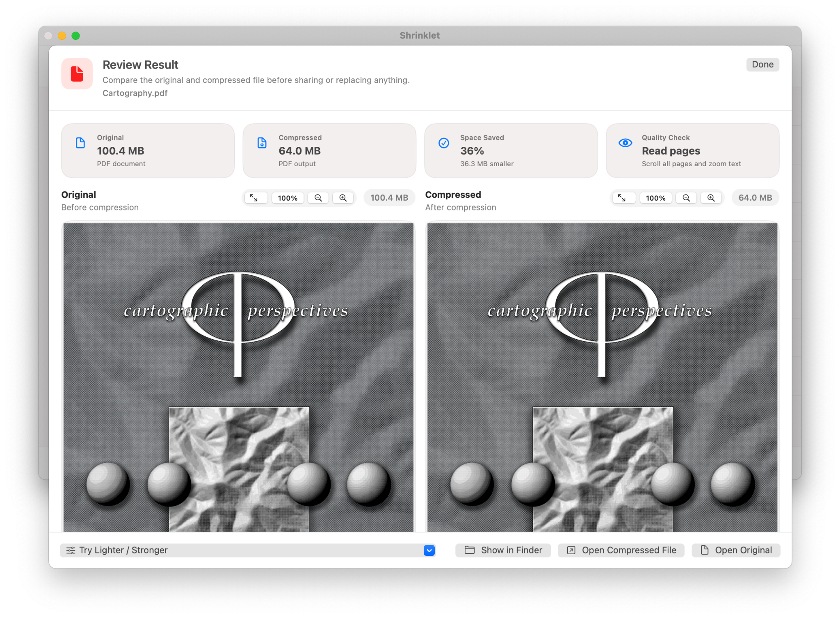Click Open Original button
The height and width of the screenshot is (619, 840).
(736, 550)
